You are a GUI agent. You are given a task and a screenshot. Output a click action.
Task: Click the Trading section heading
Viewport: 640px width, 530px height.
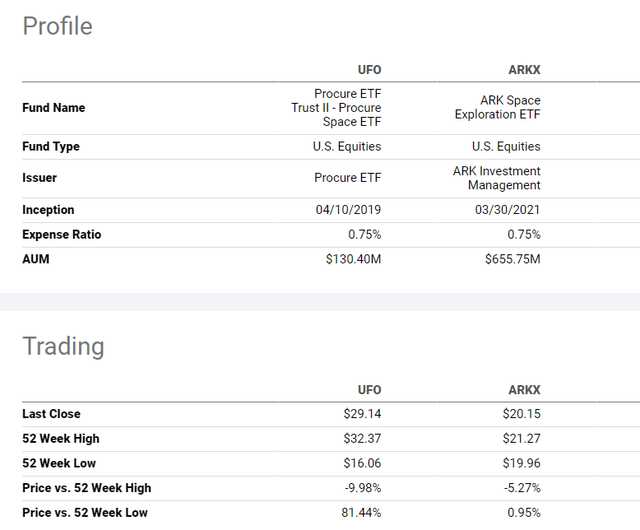pyautogui.click(x=63, y=346)
